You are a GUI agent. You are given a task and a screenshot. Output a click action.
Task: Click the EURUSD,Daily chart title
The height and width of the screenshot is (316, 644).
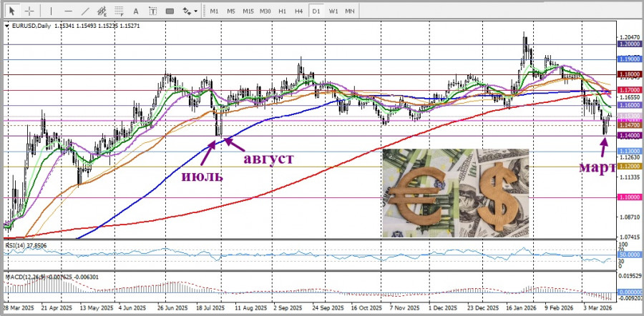tap(31, 26)
